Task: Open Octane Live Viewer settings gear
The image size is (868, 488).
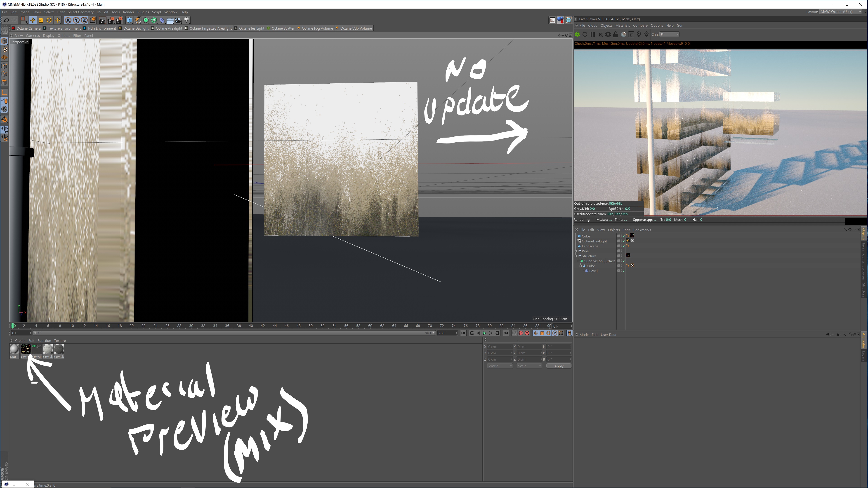Action: point(608,34)
